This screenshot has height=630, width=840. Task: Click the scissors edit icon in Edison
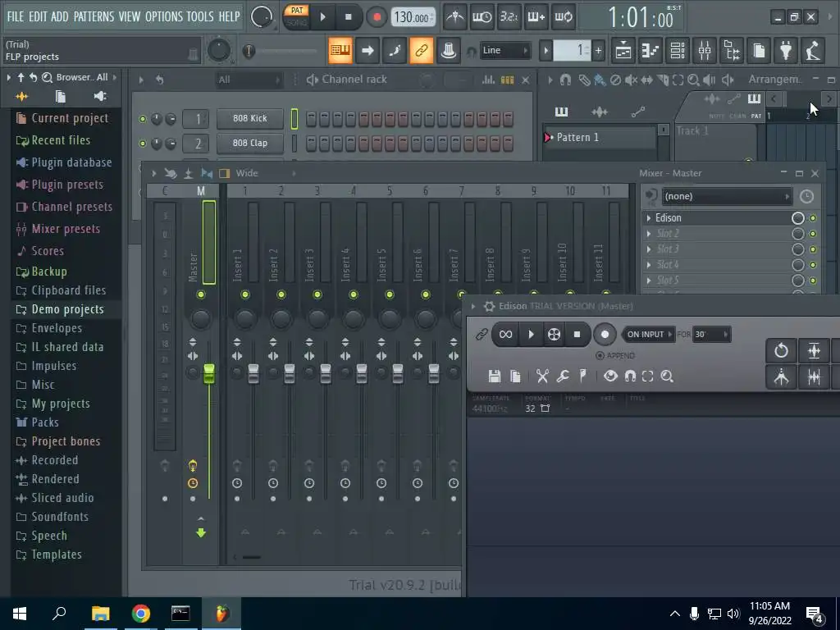pos(542,376)
